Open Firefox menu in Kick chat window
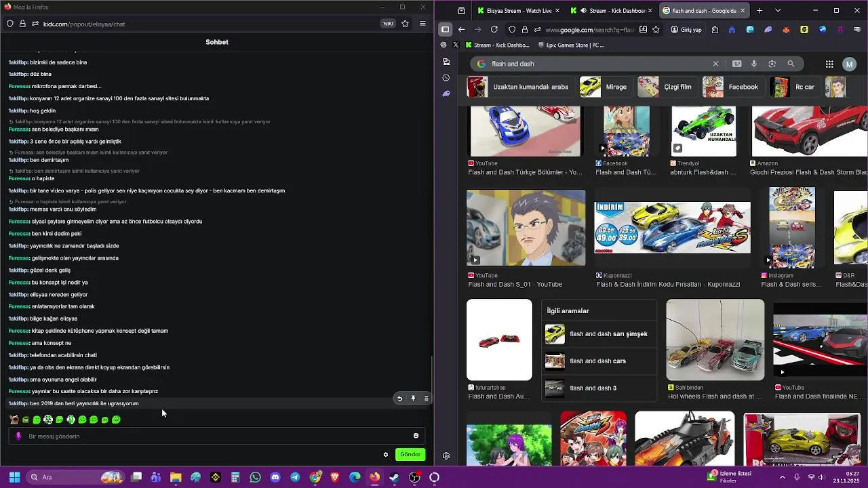 (x=422, y=24)
